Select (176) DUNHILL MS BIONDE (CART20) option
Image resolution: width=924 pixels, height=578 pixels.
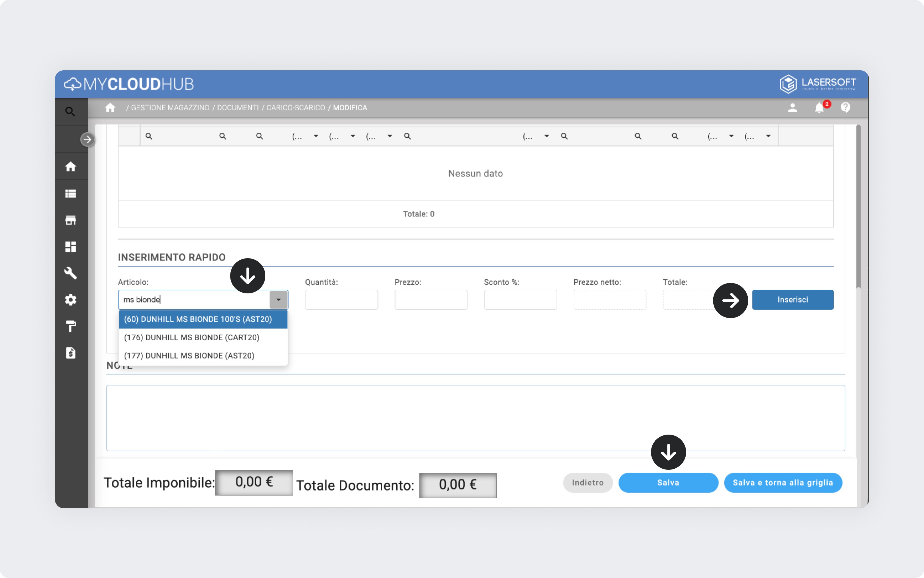coord(192,337)
